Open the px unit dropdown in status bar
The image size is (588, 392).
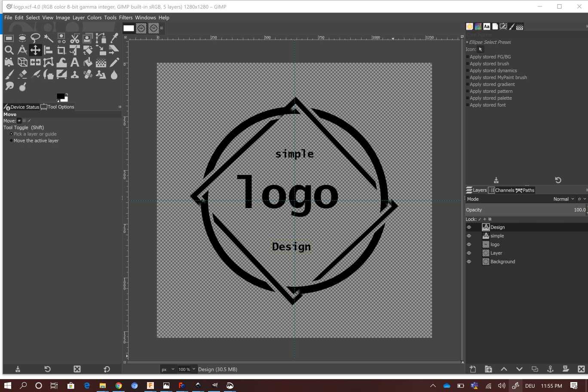[168, 369]
